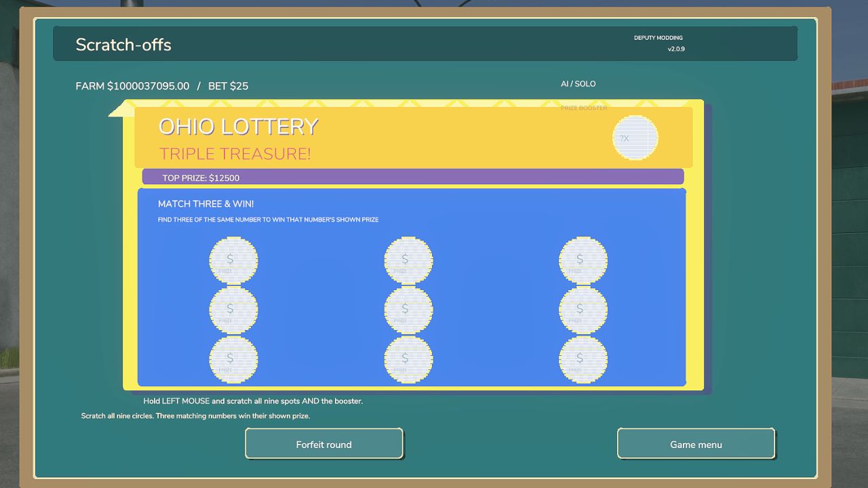Click the TOP PRIZE: $12500 banner
This screenshot has width=868, height=488.
point(413,178)
